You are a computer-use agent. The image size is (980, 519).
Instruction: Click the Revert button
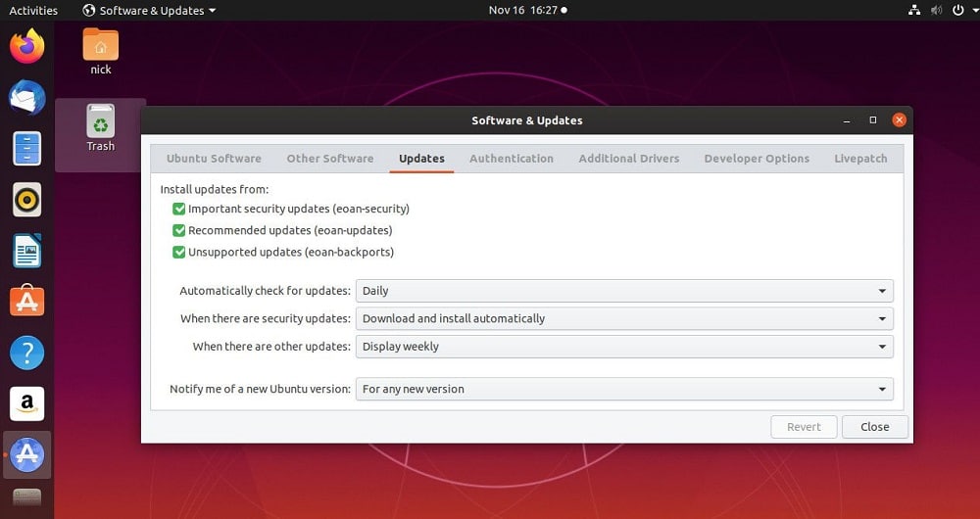[804, 427]
